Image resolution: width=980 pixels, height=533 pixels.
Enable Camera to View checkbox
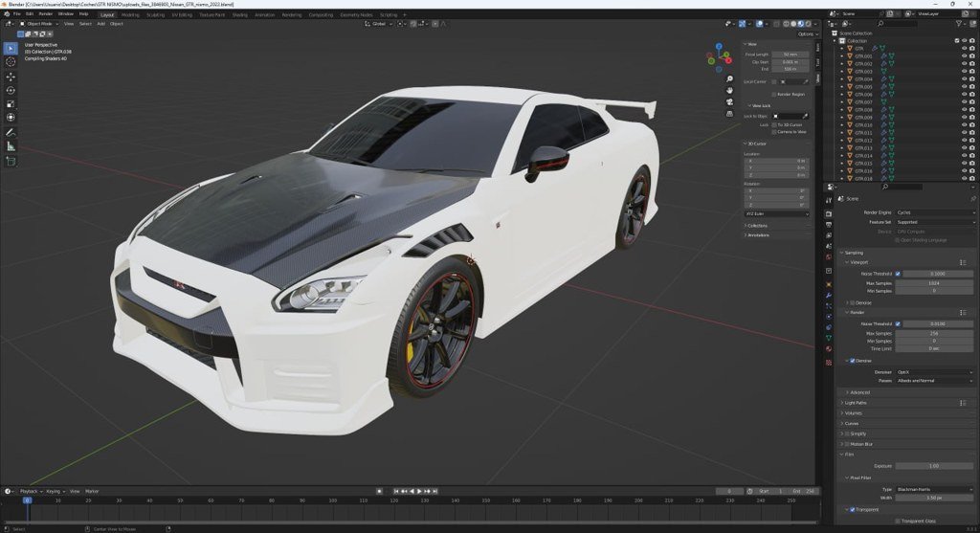pyautogui.click(x=773, y=132)
